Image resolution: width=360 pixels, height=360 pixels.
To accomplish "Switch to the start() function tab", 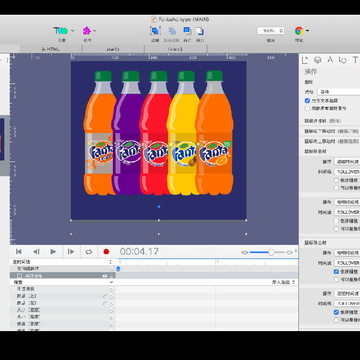I will click(113, 49).
